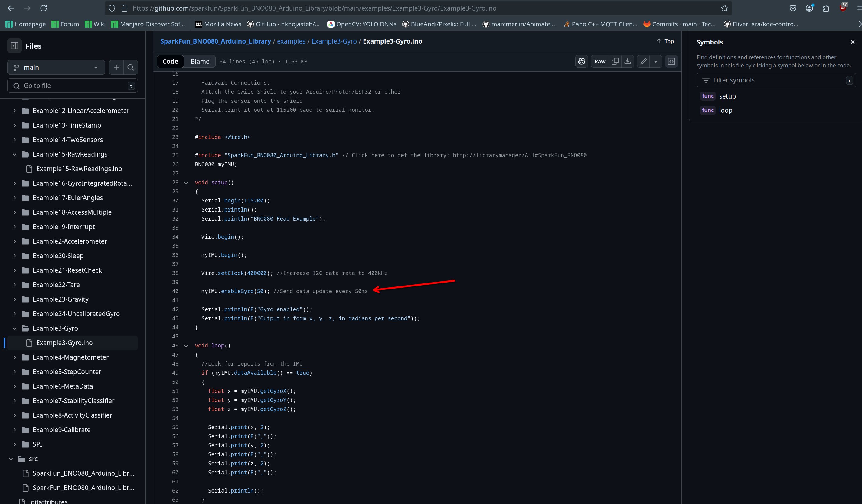Open examples breadcrumb link
Image resolution: width=862 pixels, height=504 pixels.
[291, 41]
